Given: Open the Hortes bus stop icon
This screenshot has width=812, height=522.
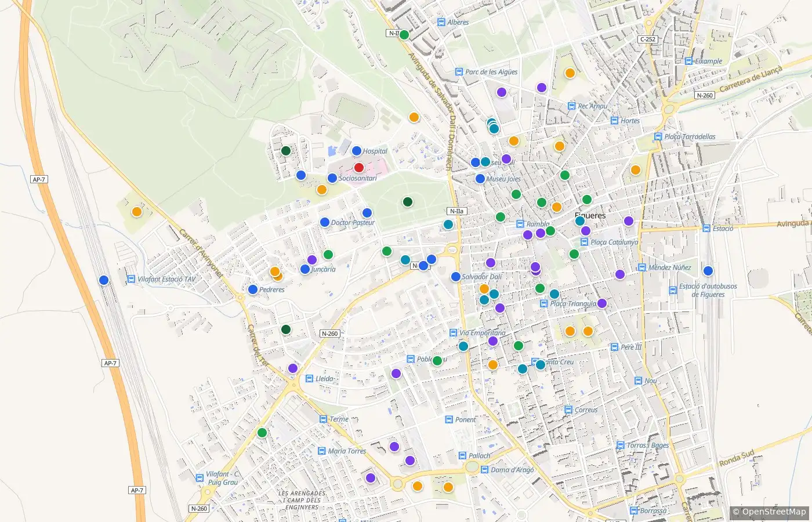Looking at the screenshot, I should pos(614,121).
